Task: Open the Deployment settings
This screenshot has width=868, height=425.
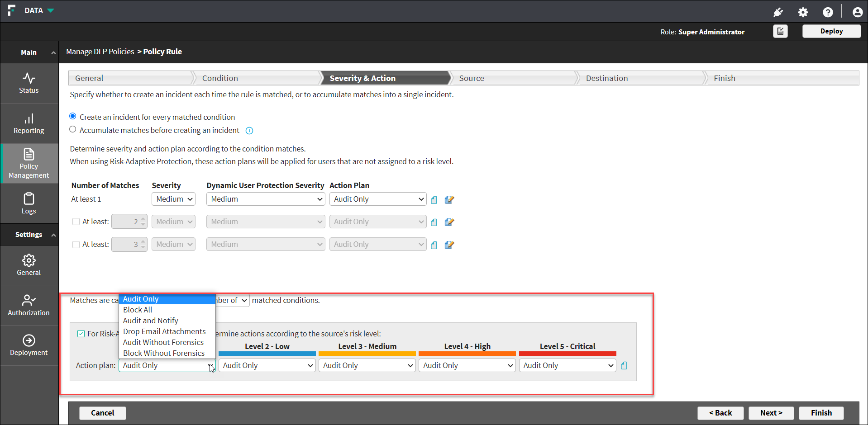Action: [x=29, y=345]
